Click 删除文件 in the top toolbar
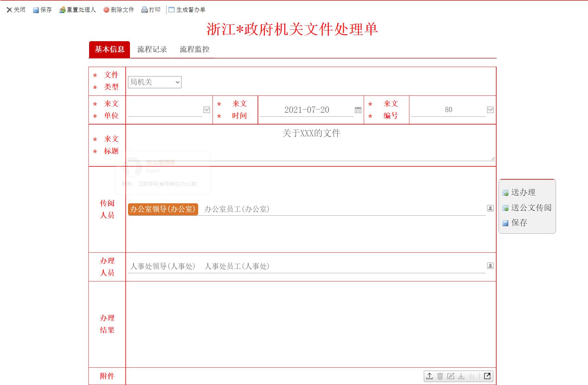The height and width of the screenshot is (385, 588). [x=119, y=10]
